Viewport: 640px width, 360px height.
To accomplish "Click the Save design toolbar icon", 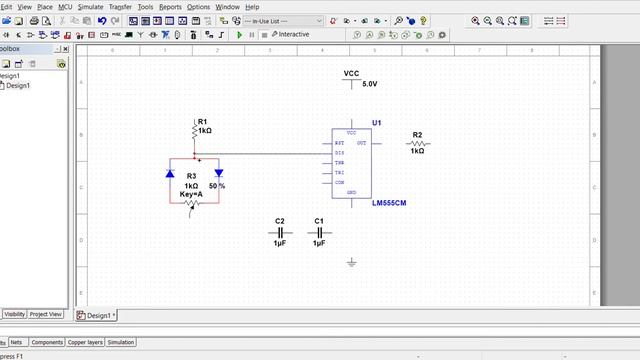I will pos(19,21).
